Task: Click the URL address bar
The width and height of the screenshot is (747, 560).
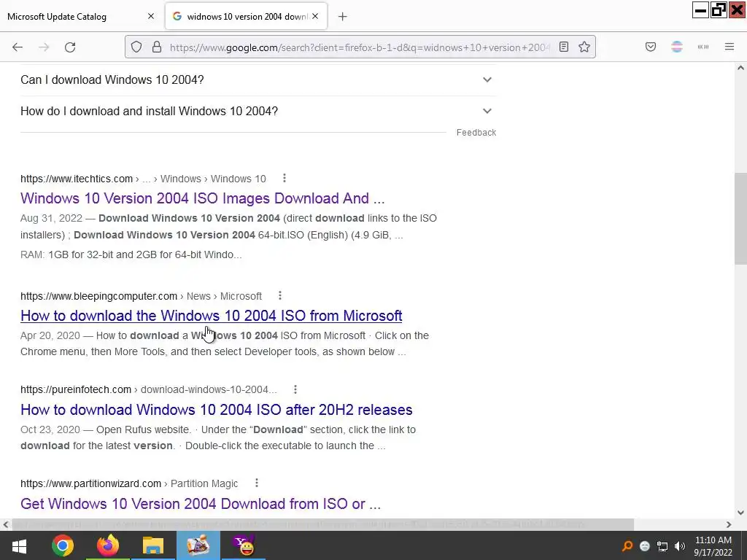Action: [360, 47]
